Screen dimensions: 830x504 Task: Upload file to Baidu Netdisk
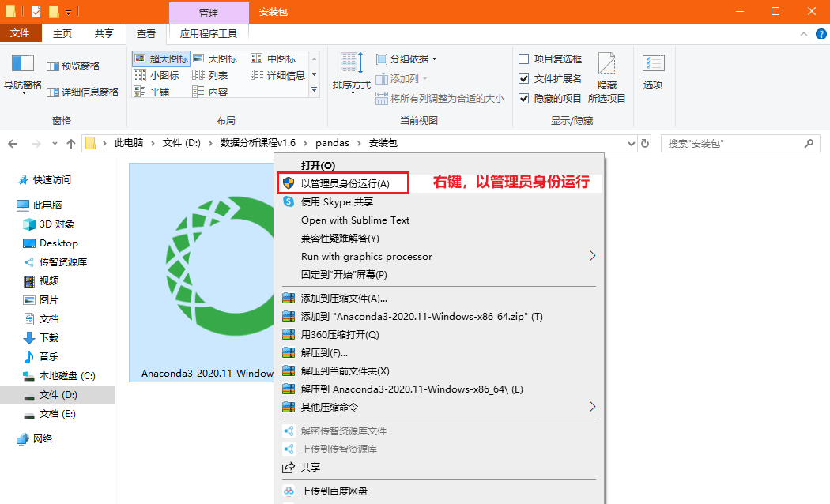pos(439,491)
